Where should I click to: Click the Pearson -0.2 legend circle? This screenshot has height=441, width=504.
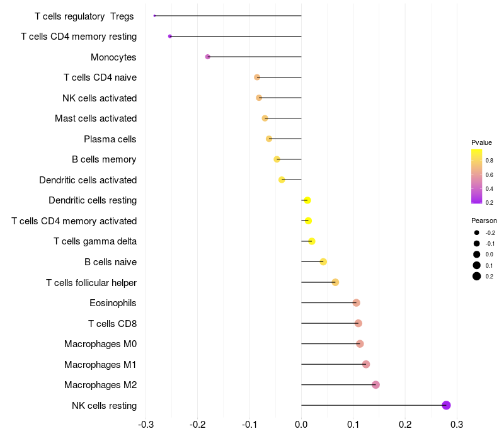pyautogui.click(x=477, y=233)
